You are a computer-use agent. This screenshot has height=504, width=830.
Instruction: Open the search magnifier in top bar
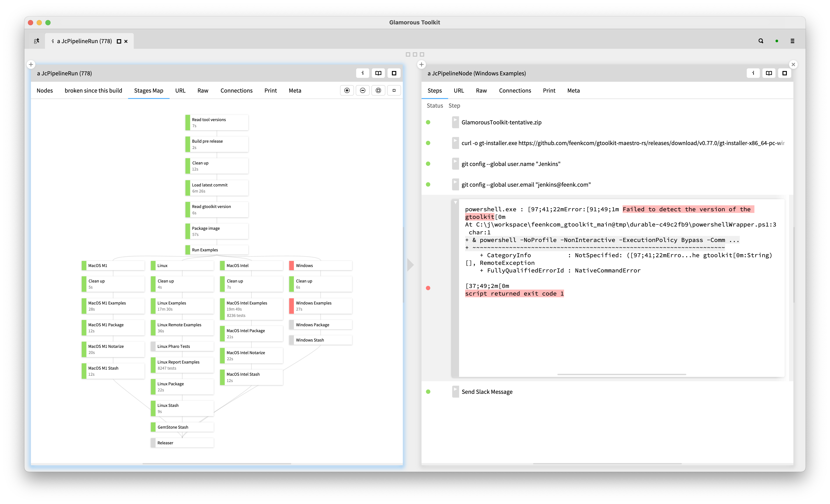pos(761,41)
